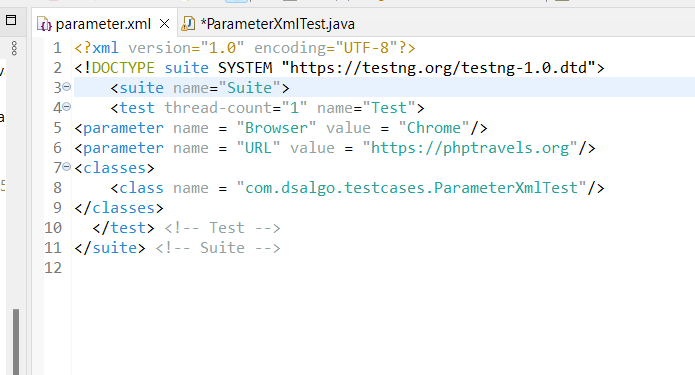Collapse the classes element fold on line 7
Image resolution: width=695 pixels, height=375 pixels.
(66, 167)
